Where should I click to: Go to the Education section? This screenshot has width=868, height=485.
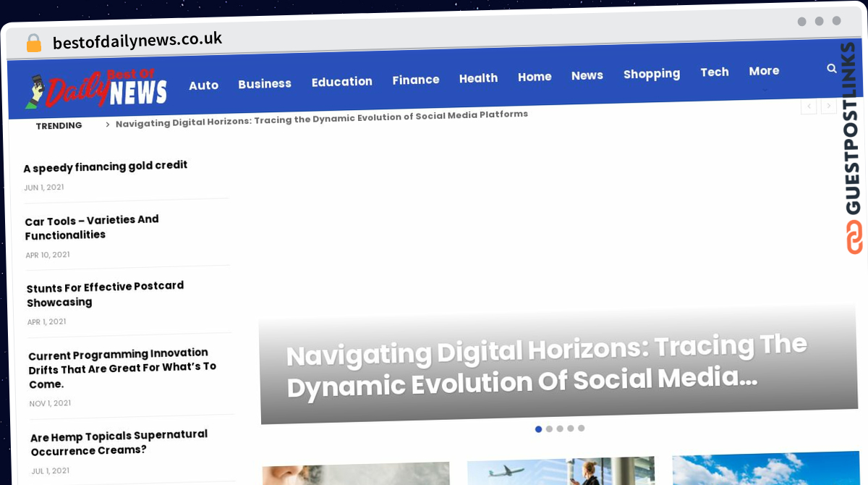pos(342,82)
